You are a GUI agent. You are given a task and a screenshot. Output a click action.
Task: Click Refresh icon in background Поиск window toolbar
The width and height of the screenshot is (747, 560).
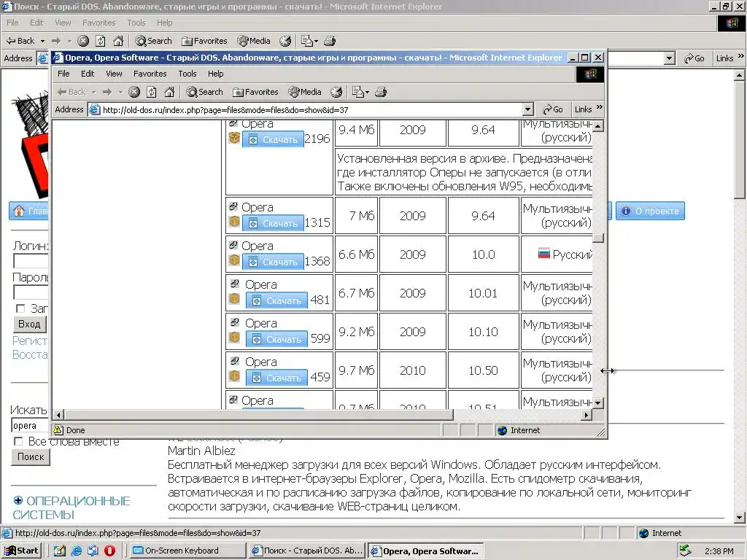pos(101,41)
